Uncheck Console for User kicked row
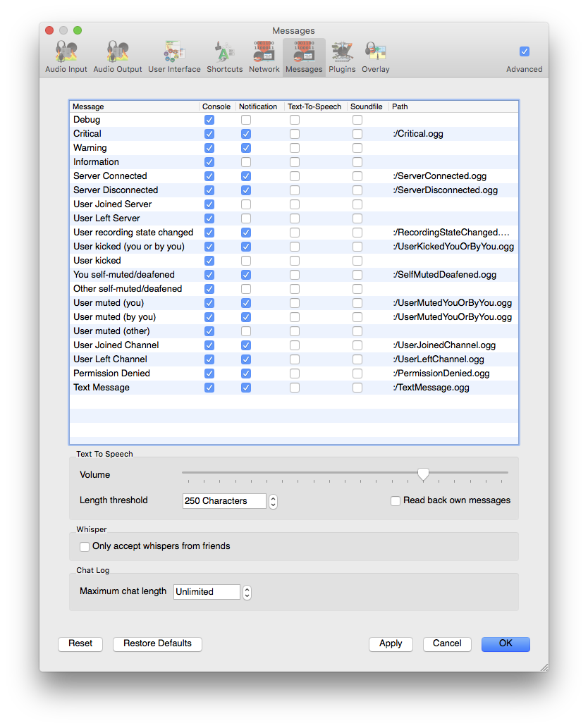This screenshot has width=588, height=728. (209, 261)
